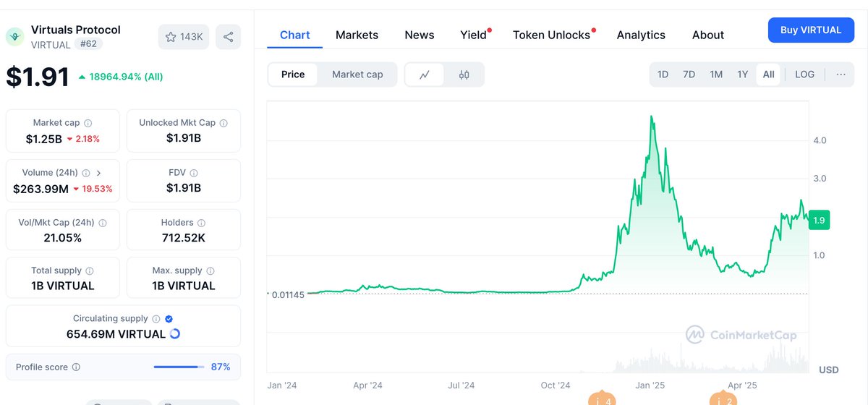Click the Unlocked Mkt Cap info icon
The height and width of the screenshot is (405, 868).
(224, 123)
